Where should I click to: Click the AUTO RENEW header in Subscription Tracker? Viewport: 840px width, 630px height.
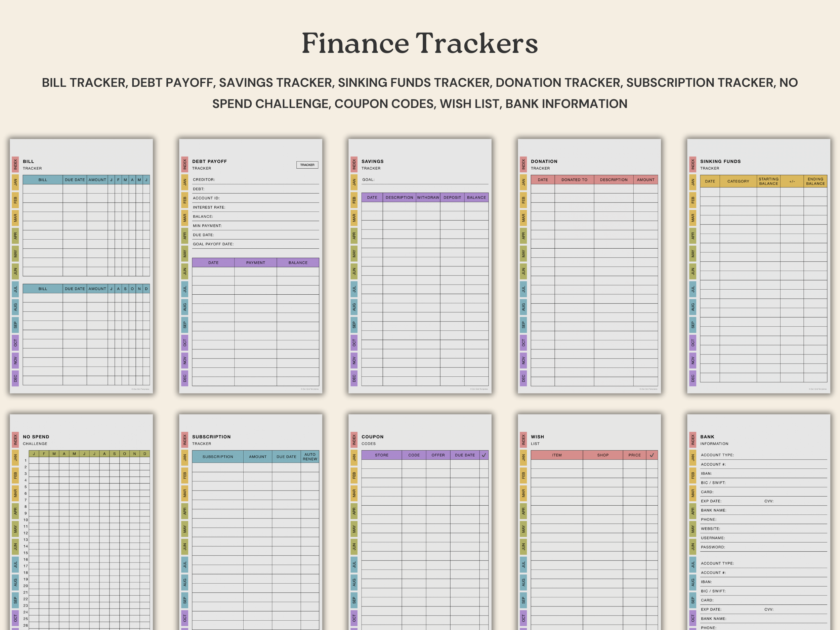[x=309, y=456]
